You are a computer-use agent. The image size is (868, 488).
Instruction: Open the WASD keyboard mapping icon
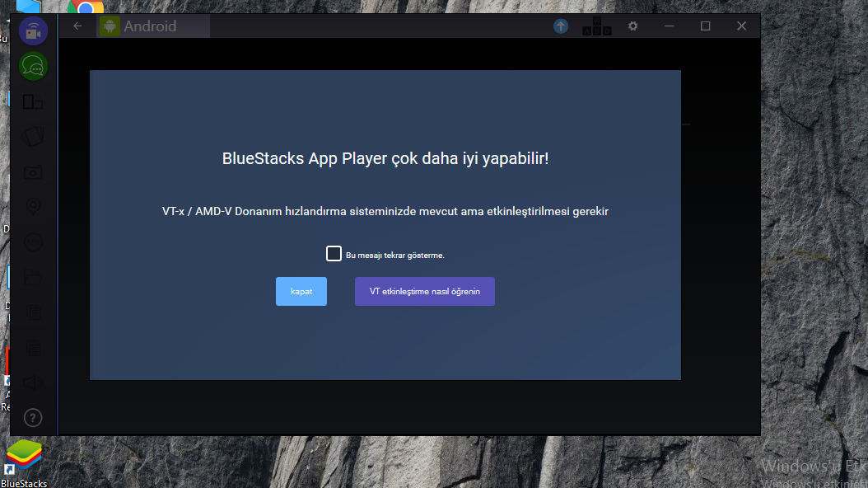pos(597,26)
